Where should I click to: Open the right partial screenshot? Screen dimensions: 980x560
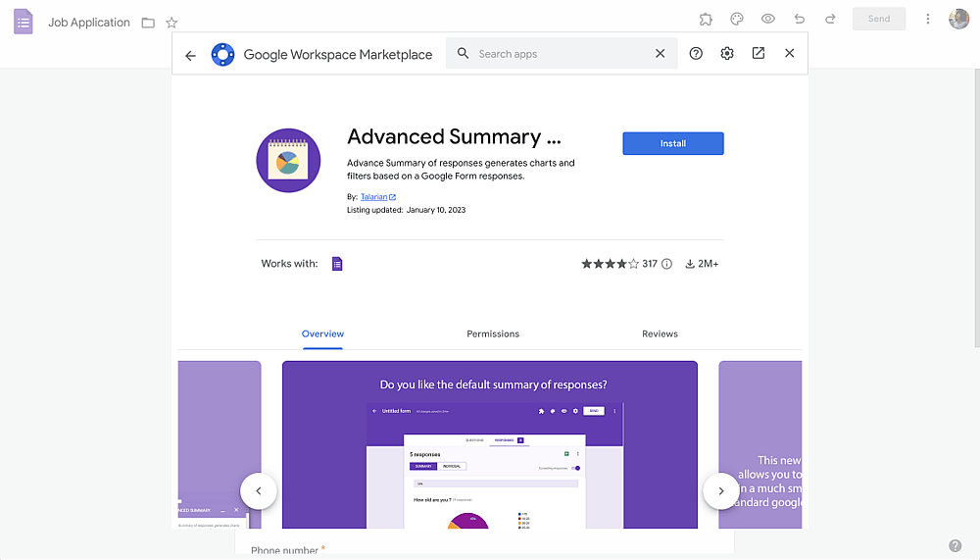(x=760, y=445)
